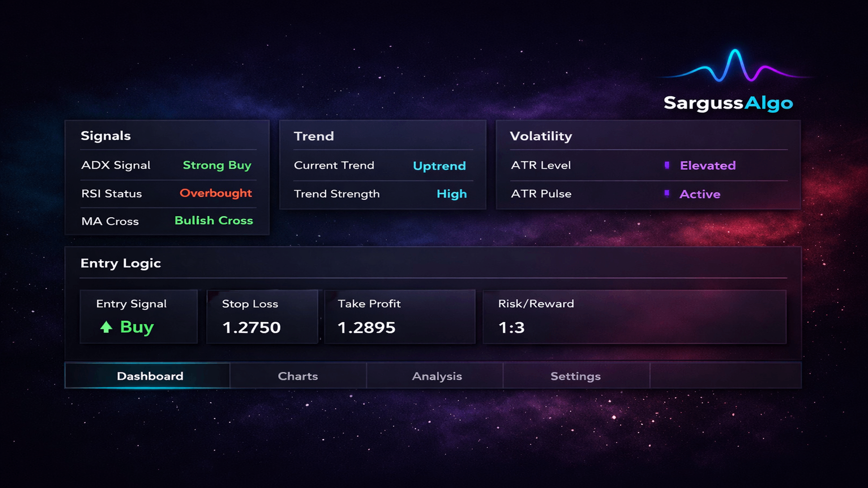Open the Settings tab
The image size is (868, 488).
tap(576, 376)
